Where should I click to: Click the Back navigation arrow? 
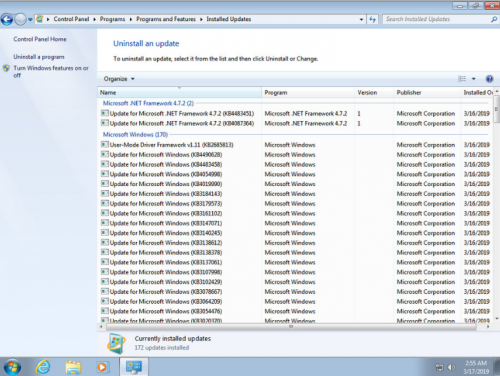pos(7,19)
